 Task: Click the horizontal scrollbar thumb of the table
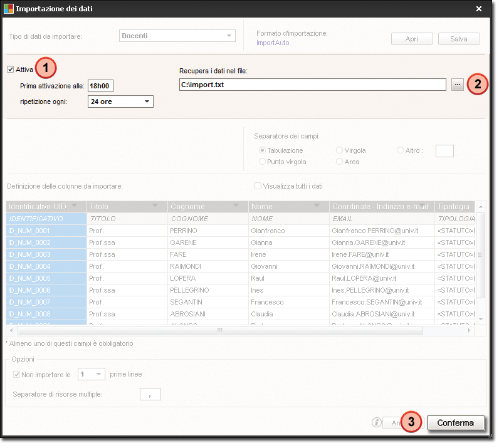(220, 330)
